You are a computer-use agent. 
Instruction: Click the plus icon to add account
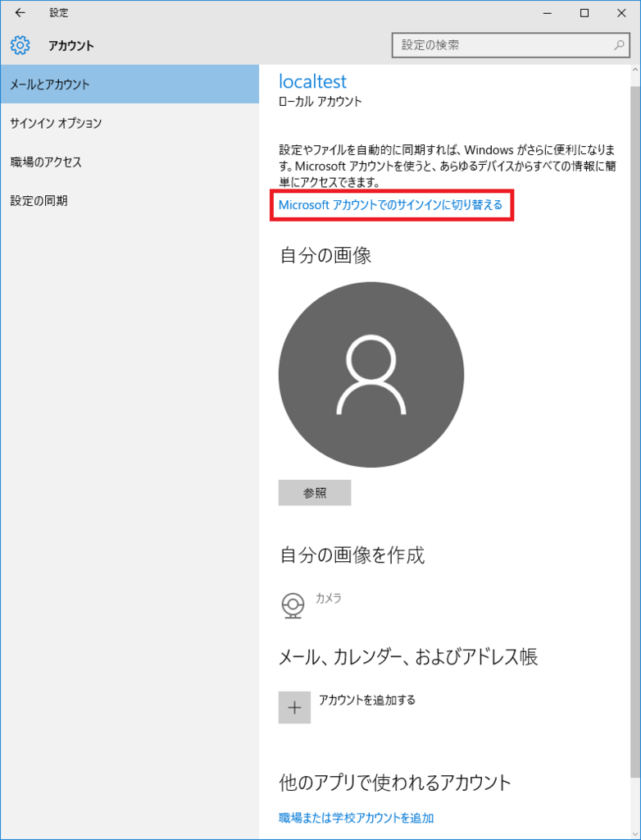tap(294, 707)
